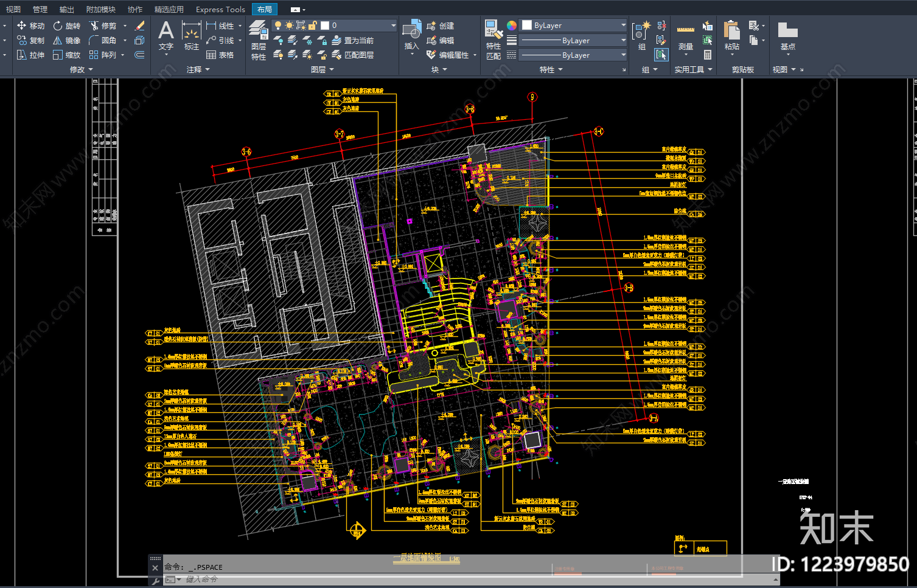Expand the Annotation (注释) panel
This screenshot has width=917, height=588.
tap(198, 69)
